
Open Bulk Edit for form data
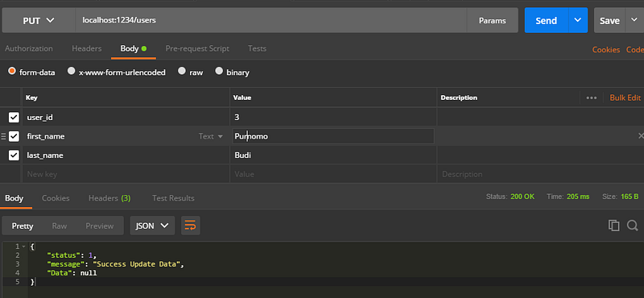coord(625,97)
